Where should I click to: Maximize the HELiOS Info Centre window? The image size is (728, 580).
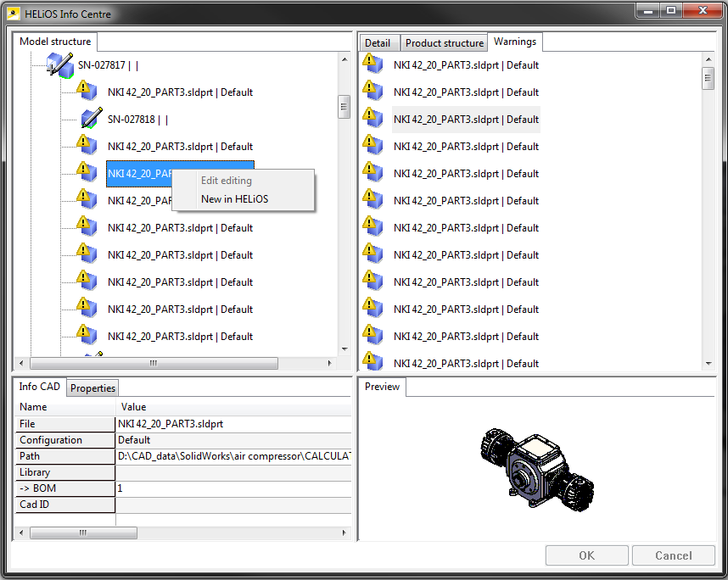pyautogui.click(x=671, y=10)
